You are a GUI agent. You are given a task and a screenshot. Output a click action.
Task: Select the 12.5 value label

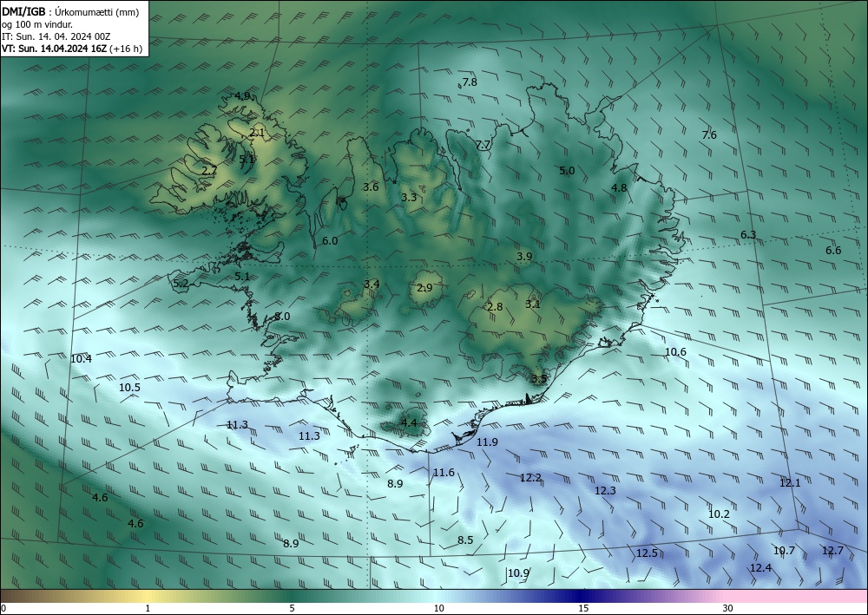647,553
